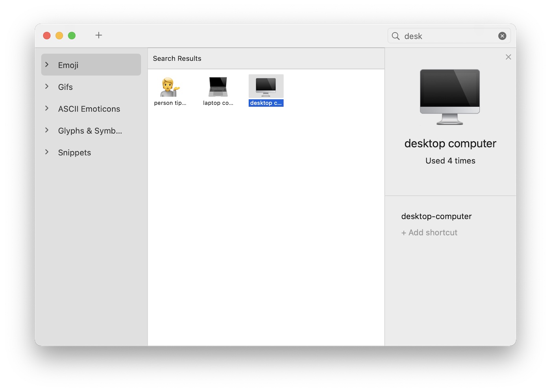Select the person tipping hand emoji

[170, 87]
